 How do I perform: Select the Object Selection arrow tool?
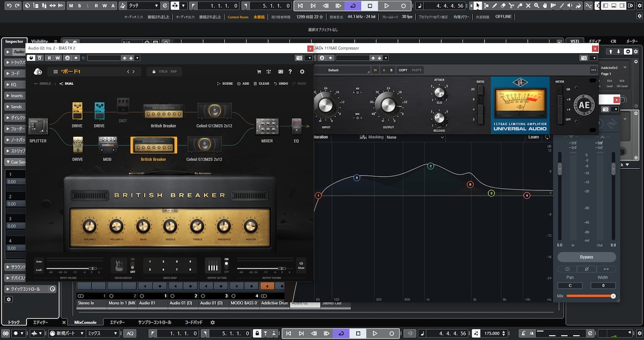click(477, 6)
